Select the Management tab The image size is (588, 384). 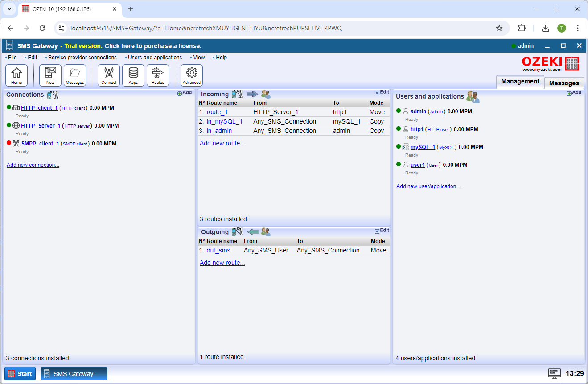pos(520,81)
